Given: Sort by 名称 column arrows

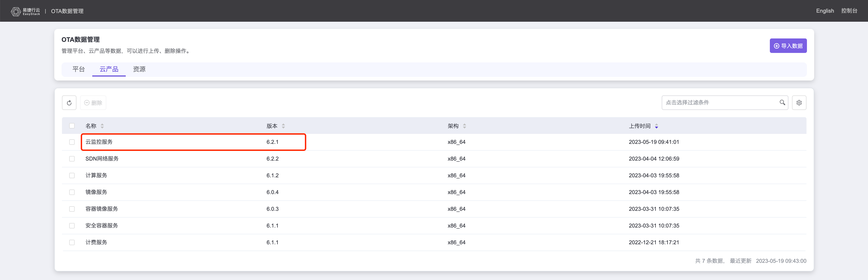Looking at the screenshot, I should pos(102,126).
